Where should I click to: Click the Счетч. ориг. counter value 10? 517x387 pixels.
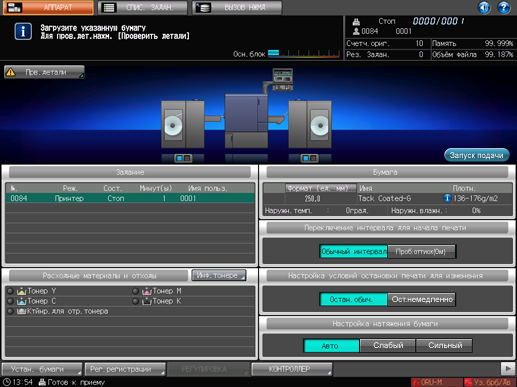coord(419,43)
